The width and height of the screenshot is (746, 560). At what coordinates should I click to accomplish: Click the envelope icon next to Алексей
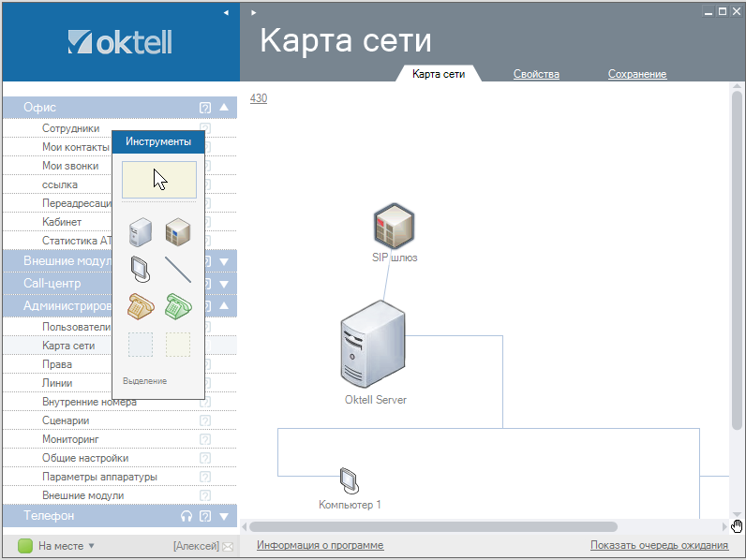coord(227,546)
